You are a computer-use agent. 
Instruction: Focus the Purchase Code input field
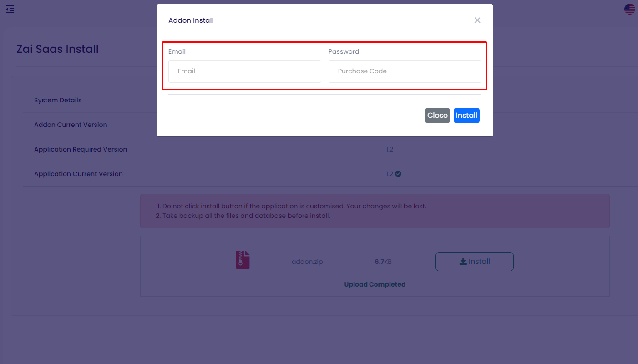coord(405,71)
